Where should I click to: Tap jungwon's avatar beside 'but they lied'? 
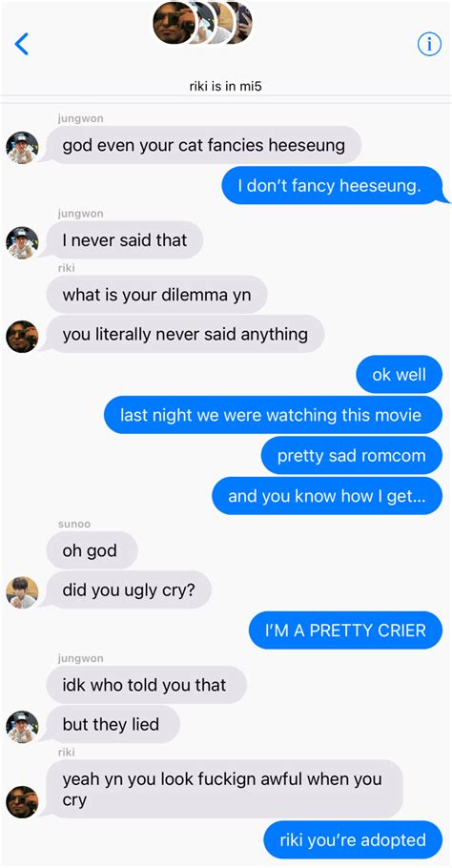[22, 727]
